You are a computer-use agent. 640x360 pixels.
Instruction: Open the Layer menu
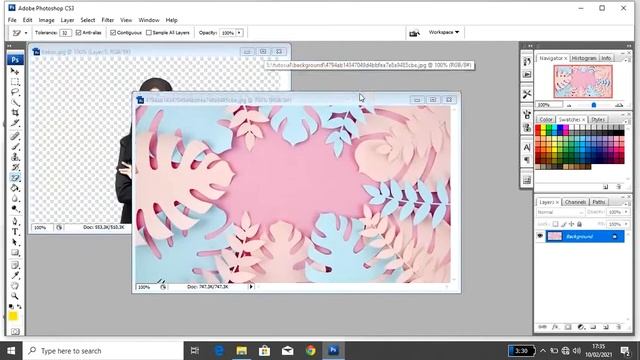click(67, 20)
